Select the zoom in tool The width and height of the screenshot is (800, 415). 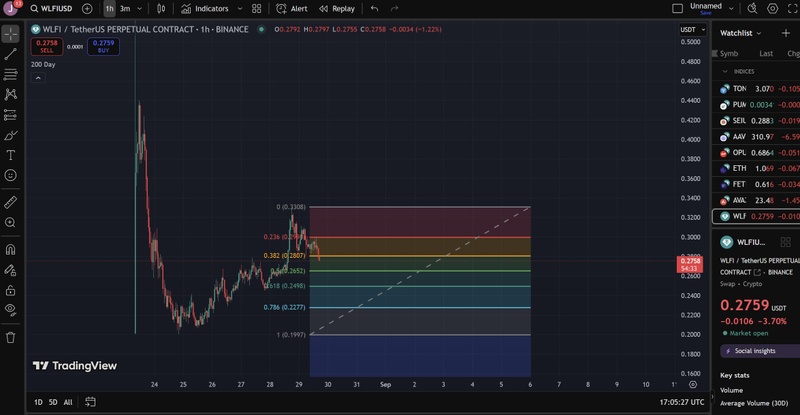(11, 223)
